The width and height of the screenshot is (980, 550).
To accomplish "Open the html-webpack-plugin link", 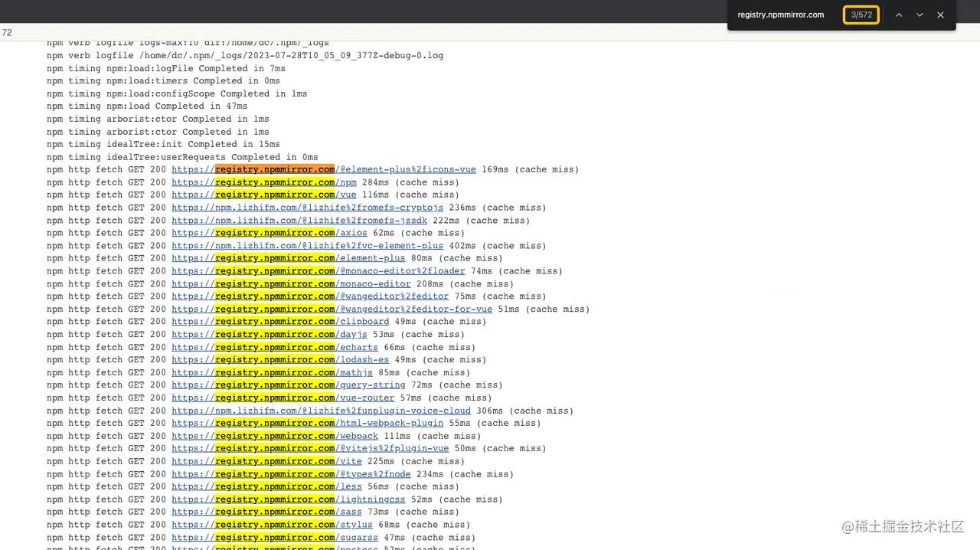I will click(x=307, y=423).
